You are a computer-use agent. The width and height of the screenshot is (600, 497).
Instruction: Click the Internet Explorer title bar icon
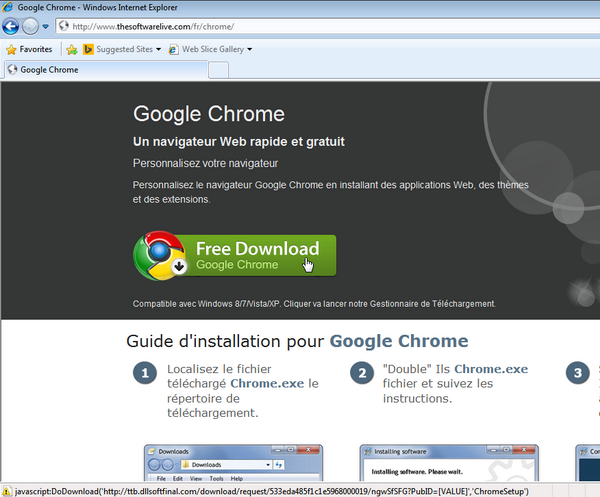coord(8,7)
